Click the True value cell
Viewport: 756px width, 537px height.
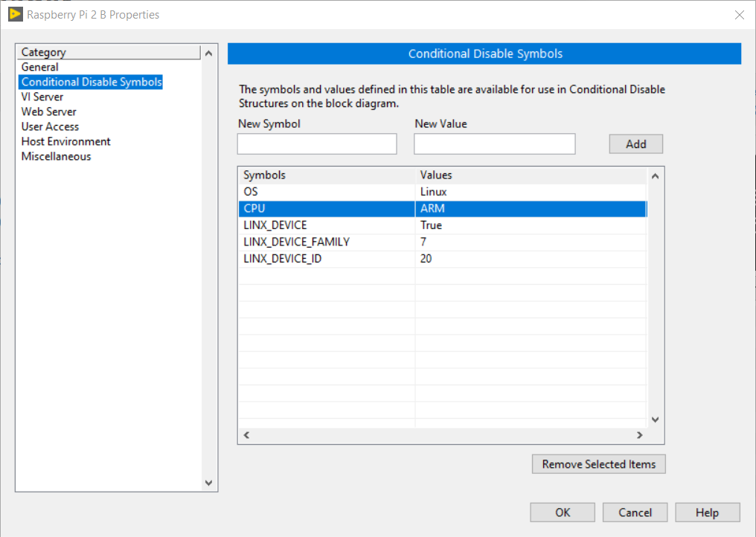(x=531, y=225)
